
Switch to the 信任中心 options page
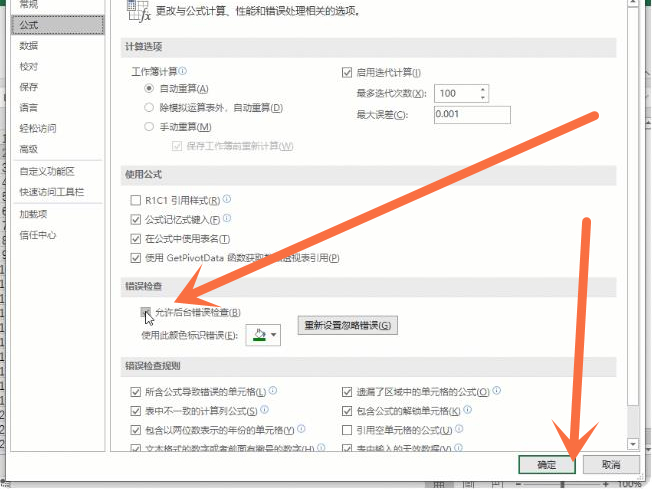pyautogui.click(x=38, y=235)
